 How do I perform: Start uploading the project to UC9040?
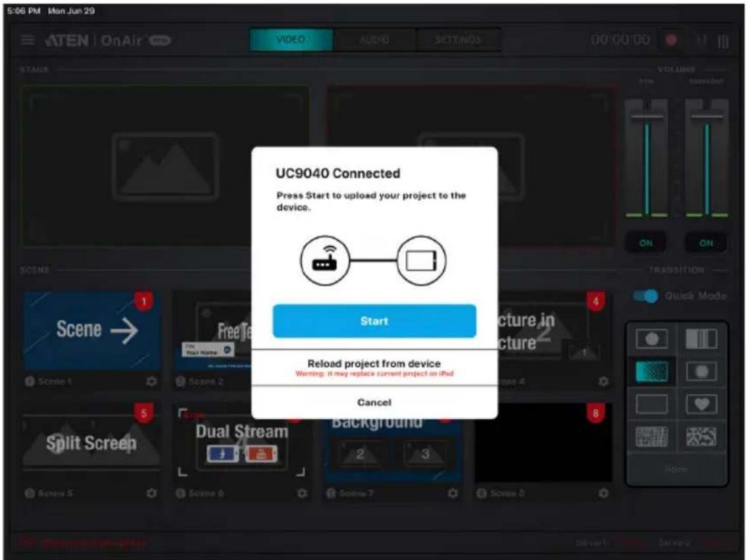pyautogui.click(x=374, y=321)
